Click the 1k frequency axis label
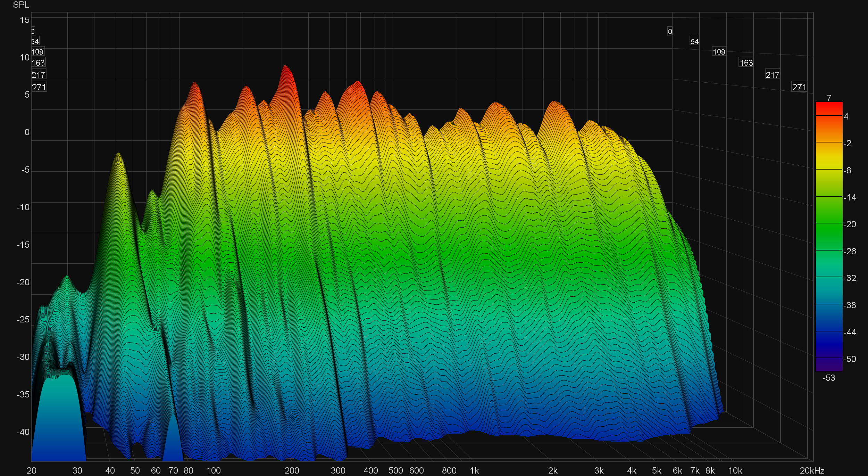868x476 pixels. (x=474, y=470)
